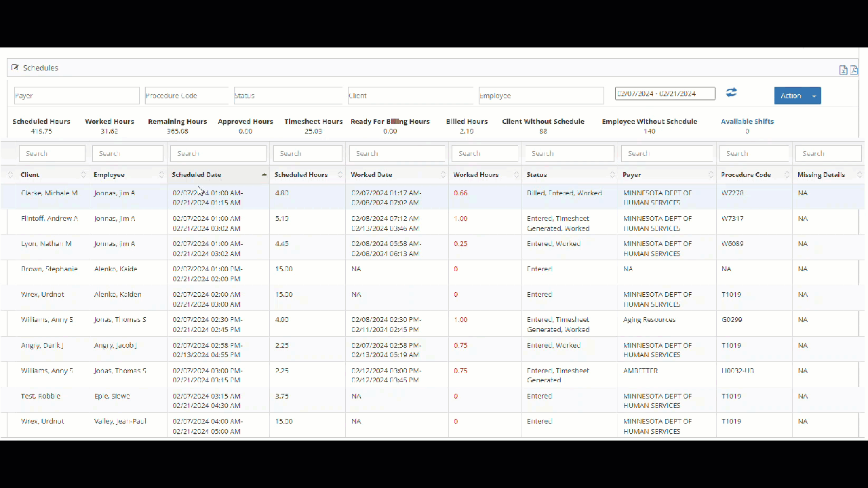Open the Status filter dropdown

288,96
